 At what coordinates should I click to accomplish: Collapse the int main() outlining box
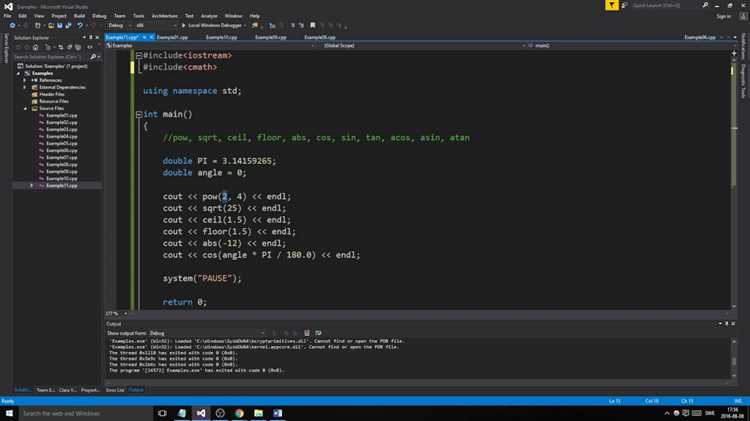click(x=139, y=114)
